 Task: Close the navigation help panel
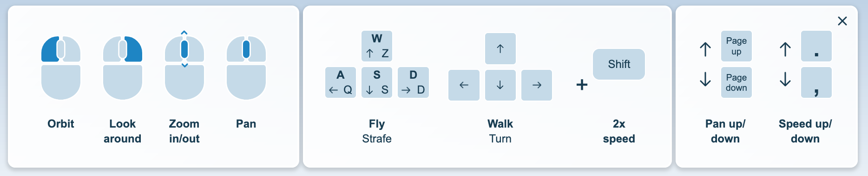point(842,21)
